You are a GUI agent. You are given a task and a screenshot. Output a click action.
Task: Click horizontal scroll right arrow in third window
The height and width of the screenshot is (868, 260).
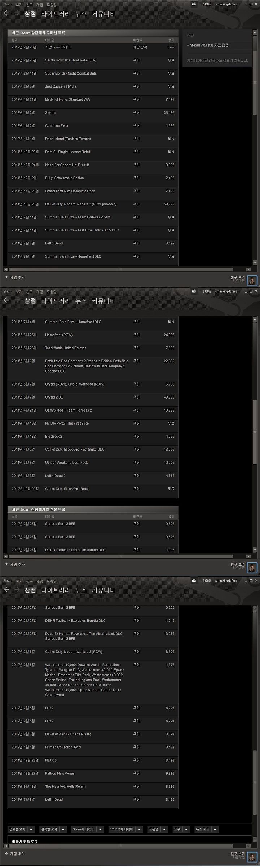(x=248, y=846)
